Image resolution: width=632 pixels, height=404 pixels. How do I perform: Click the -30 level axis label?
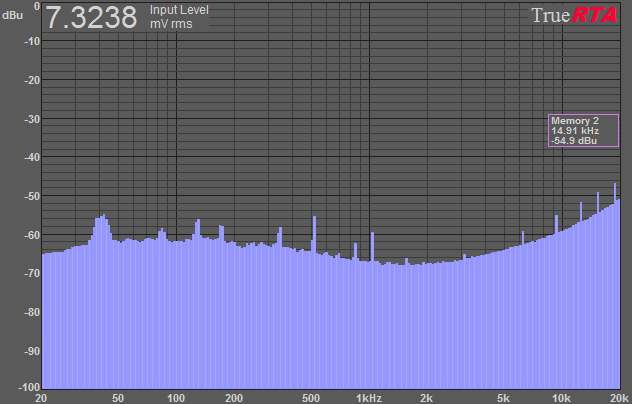[29, 119]
